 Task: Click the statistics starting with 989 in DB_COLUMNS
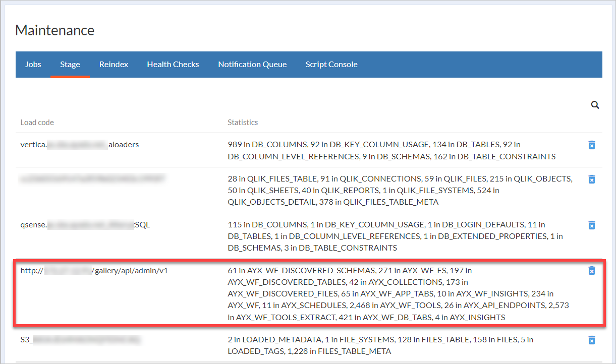(391, 151)
